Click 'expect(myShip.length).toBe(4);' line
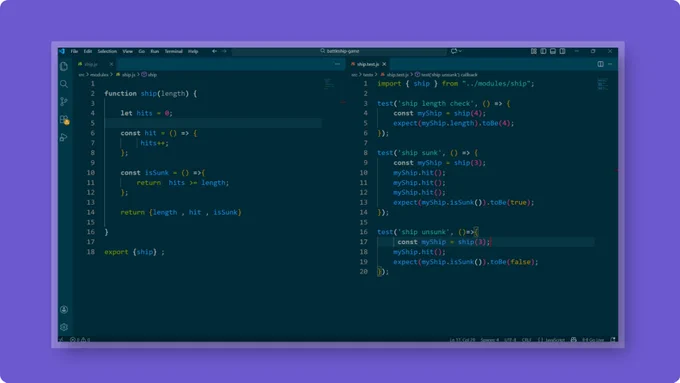The height and width of the screenshot is (383, 680). pos(454,123)
